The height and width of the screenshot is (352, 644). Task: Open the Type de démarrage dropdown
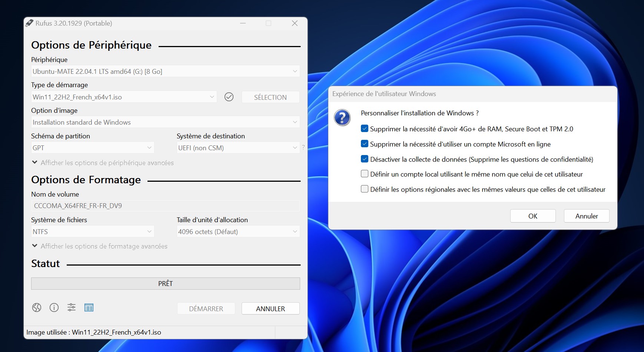coord(124,97)
